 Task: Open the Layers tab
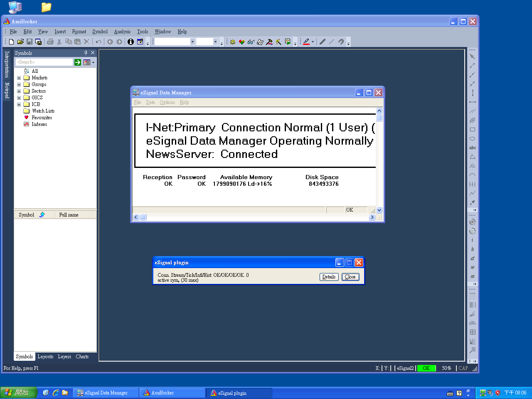(x=64, y=357)
